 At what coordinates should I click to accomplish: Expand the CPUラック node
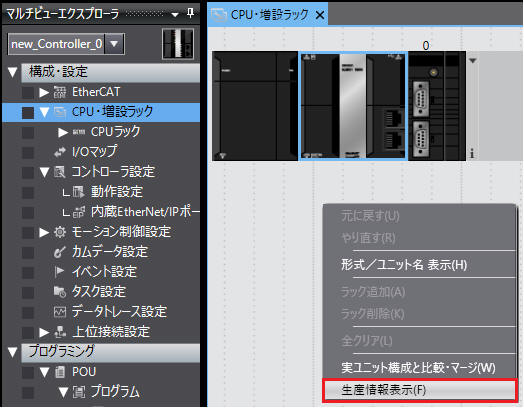coord(63,132)
